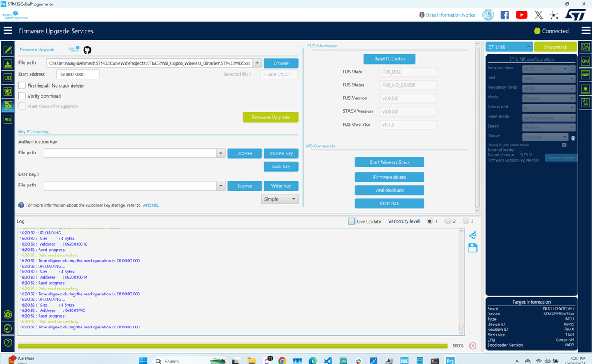Open the CPU panel icon on right sidebar
The image size is (592, 364).
tap(585, 61)
